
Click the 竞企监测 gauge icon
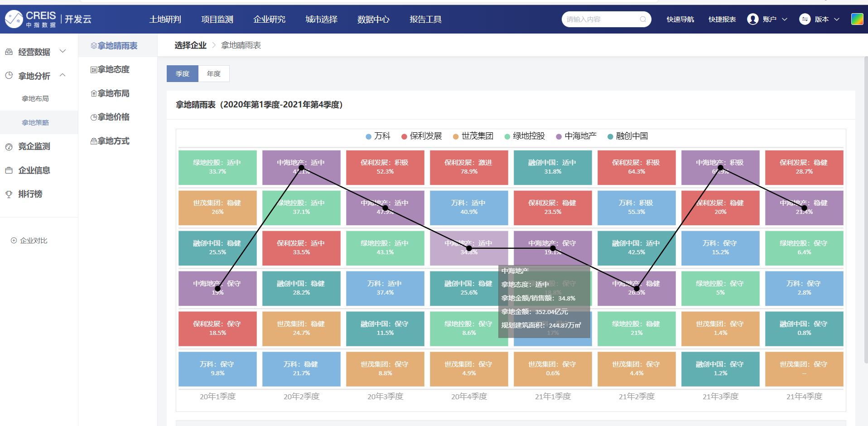[9, 147]
